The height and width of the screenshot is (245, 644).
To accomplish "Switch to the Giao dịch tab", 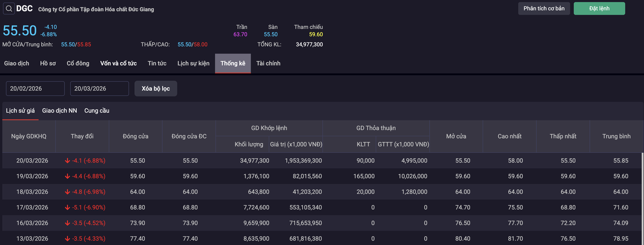I will (17, 63).
